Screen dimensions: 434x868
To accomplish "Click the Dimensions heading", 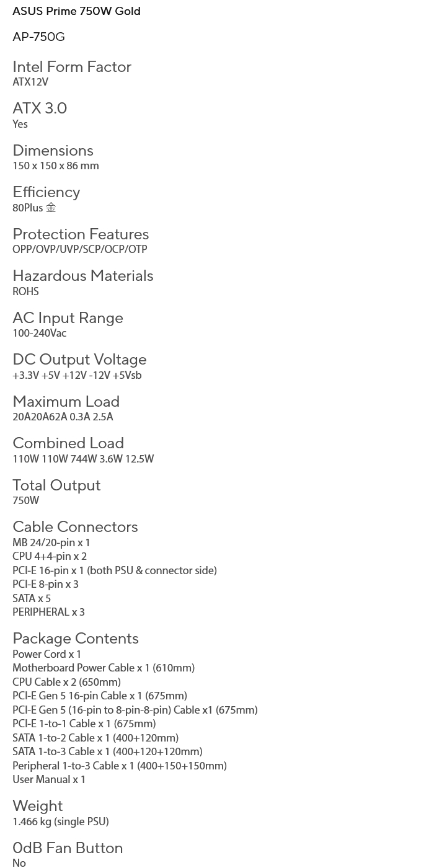I will [53, 151].
